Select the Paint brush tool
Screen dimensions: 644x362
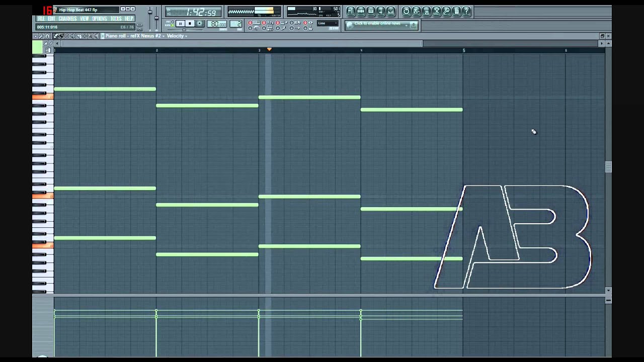click(61, 36)
